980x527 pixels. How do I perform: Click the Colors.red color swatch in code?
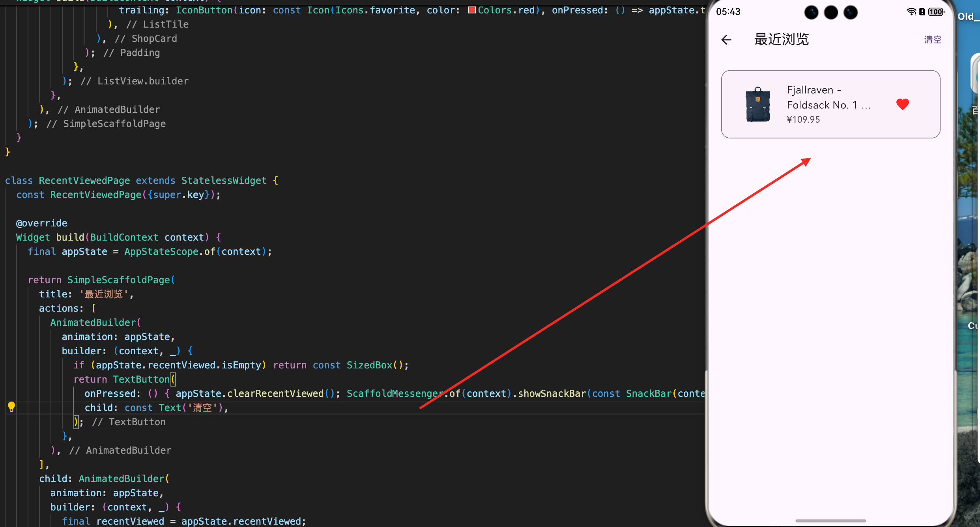pyautogui.click(x=471, y=10)
